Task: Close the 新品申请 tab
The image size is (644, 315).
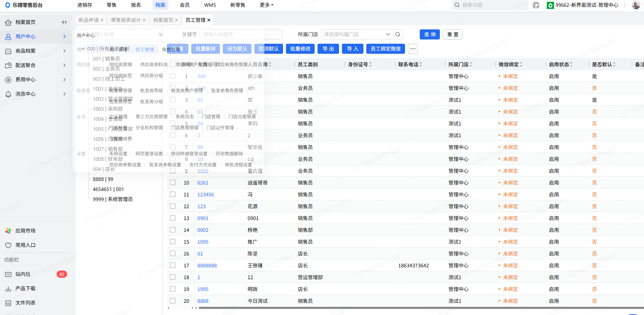Action: click(102, 20)
